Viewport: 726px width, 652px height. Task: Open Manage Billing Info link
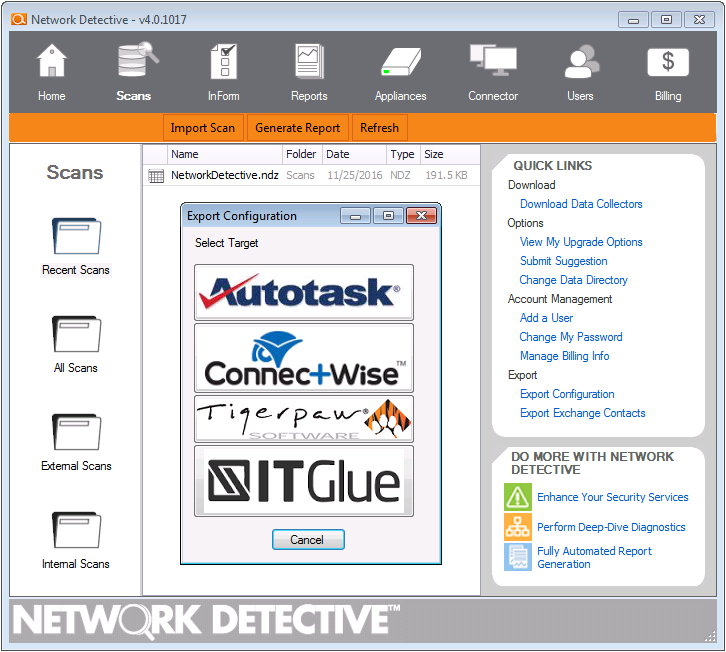(x=564, y=356)
